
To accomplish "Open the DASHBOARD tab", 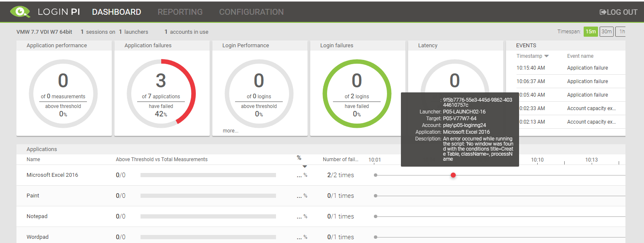I will coord(116,12).
